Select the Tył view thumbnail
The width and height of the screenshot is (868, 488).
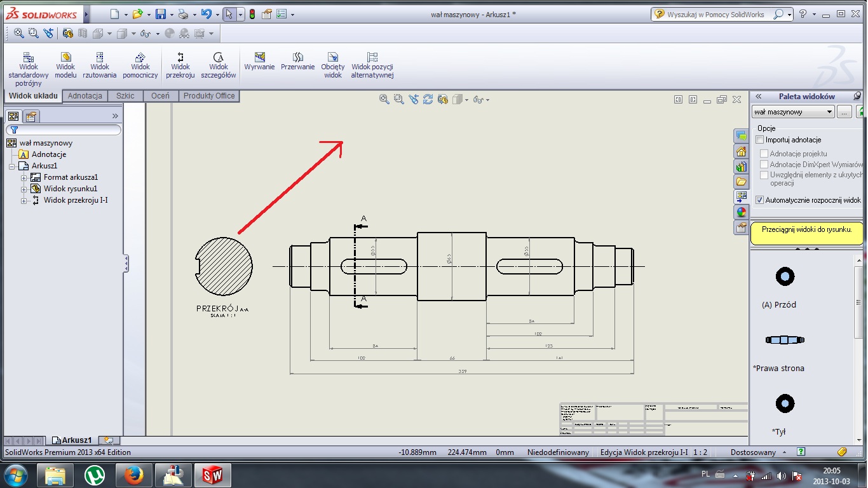(x=785, y=403)
